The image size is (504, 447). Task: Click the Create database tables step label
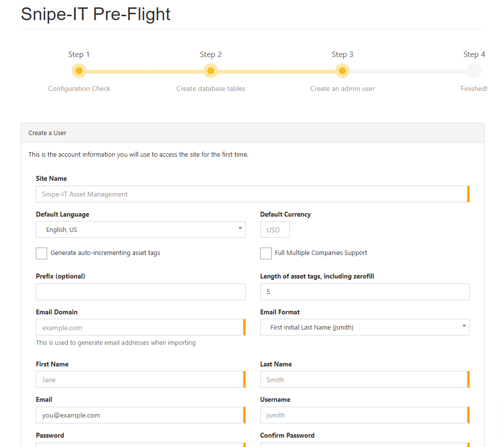[x=211, y=89]
